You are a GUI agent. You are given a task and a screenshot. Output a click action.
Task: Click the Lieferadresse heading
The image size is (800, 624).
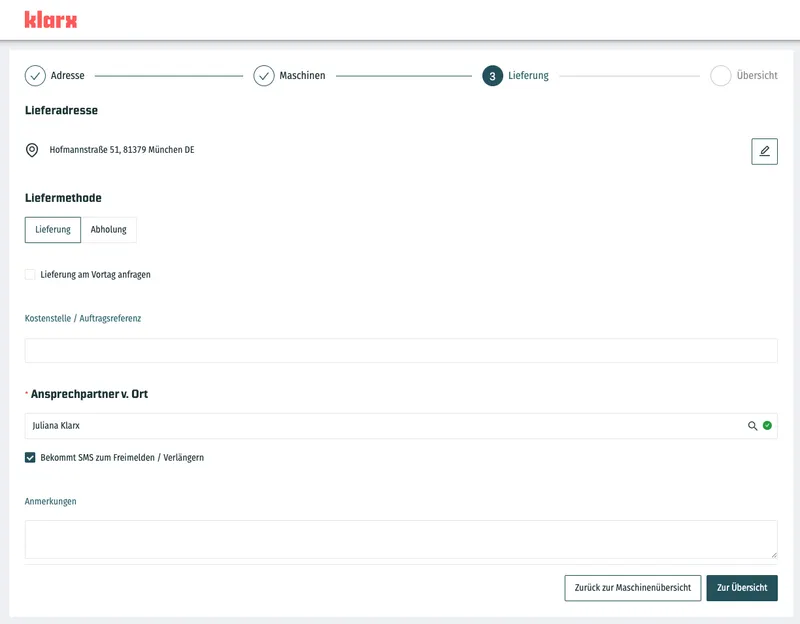pos(61,110)
